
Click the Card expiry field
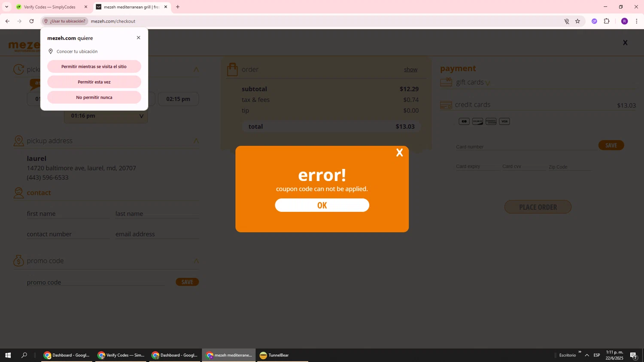click(x=477, y=166)
